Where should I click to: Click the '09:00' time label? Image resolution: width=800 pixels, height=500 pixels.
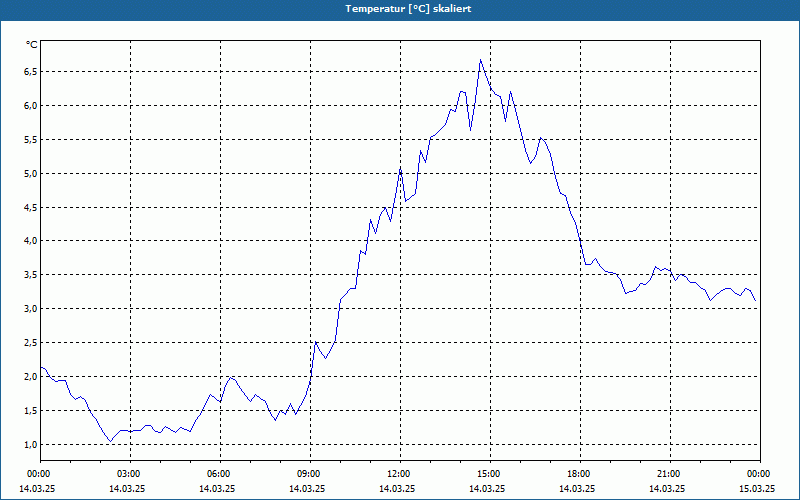[310, 474]
